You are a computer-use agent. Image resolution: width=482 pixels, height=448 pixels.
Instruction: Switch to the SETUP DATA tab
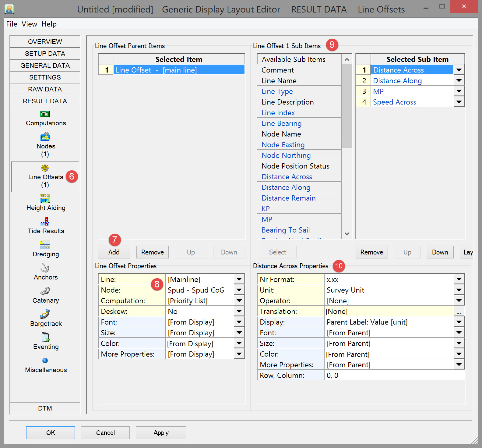[45, 54]
